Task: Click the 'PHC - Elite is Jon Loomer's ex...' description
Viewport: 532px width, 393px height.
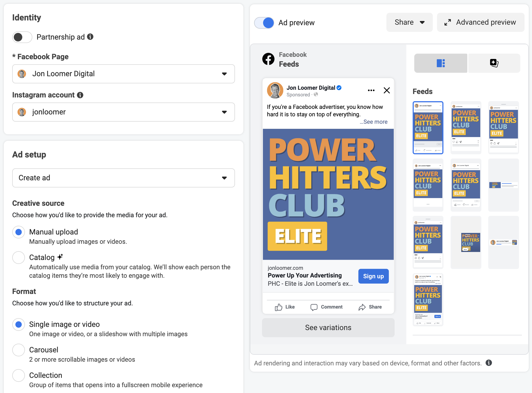Action: [x=310, y=284]
